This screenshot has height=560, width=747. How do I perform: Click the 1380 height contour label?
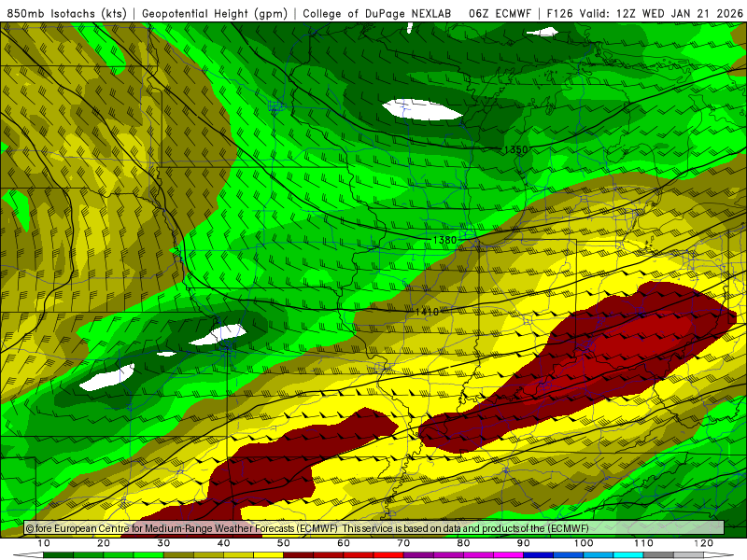pyautogui.click(x=444, y=240)
